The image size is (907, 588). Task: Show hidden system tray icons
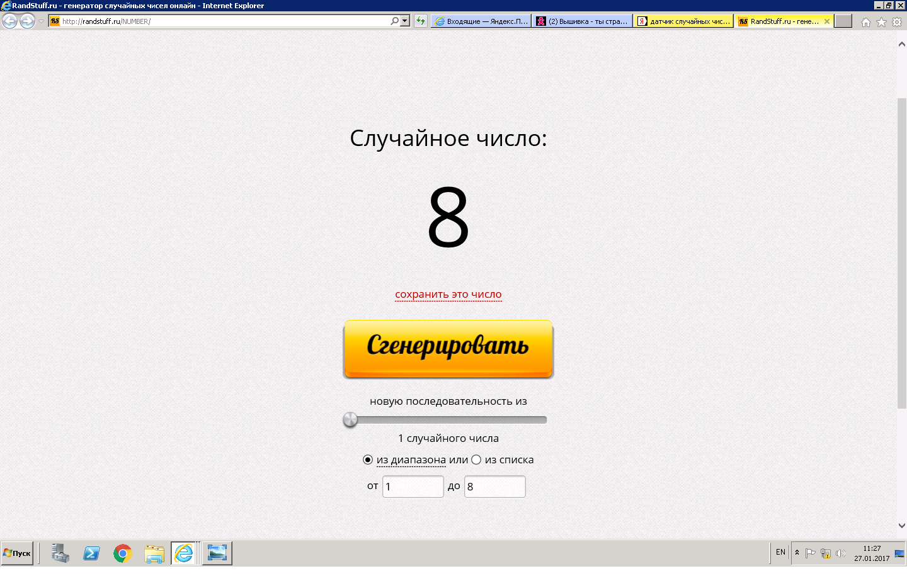(797, 553)
